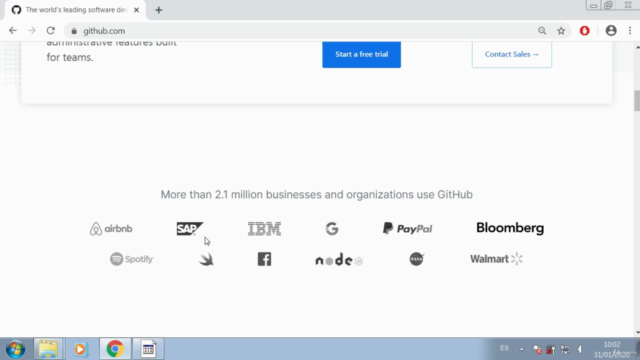This screenshot has height=360, width=640.
Task: Open the calendar-style app on taskbar
Action: tap(148, 349)
